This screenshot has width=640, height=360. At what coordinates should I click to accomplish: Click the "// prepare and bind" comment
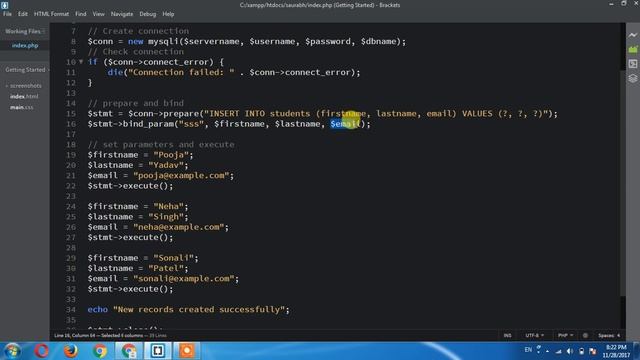pyautogui.click(x=136, y=103)
